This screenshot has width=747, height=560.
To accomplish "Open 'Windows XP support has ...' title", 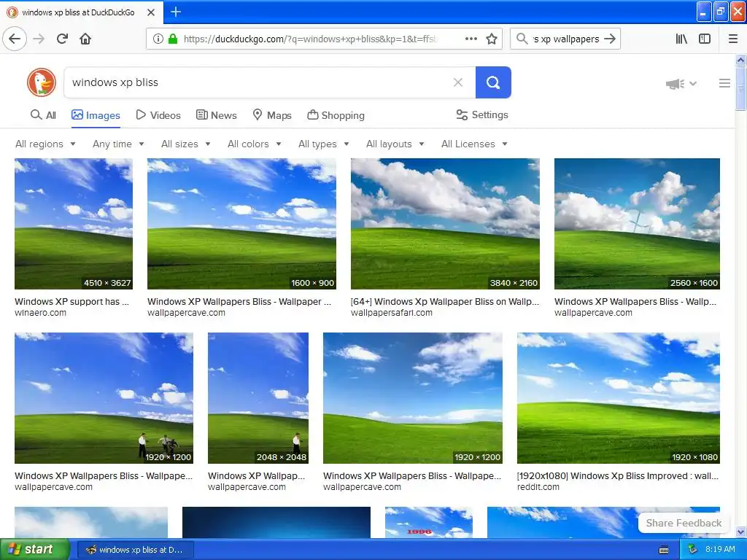I will (71, 301).
